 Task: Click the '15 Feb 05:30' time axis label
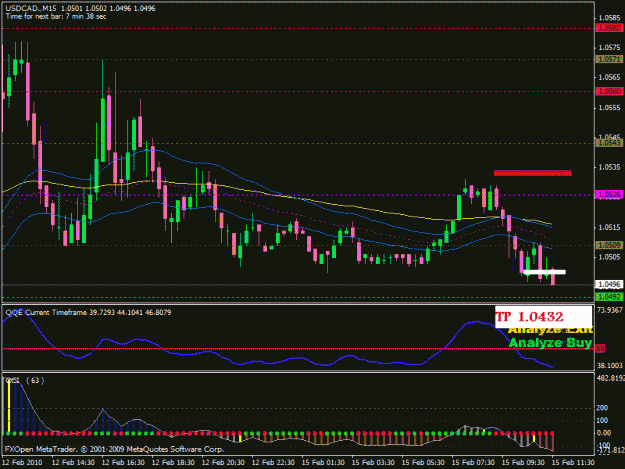[x=423, y=463]
